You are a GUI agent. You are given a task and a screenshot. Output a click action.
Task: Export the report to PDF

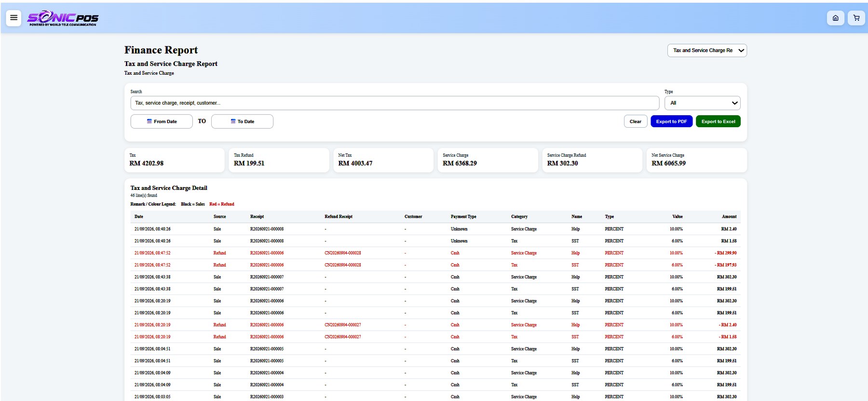point(671,121)
